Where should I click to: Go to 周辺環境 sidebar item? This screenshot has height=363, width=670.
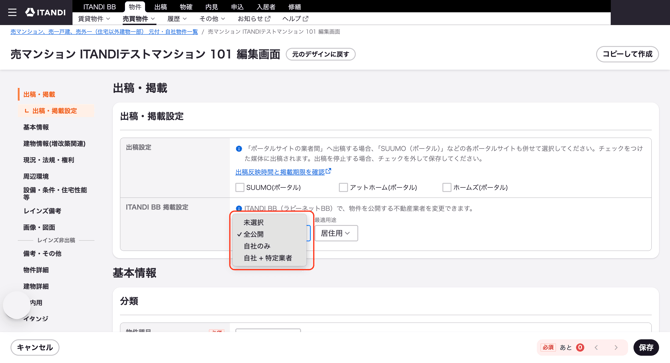click(36, 176)
